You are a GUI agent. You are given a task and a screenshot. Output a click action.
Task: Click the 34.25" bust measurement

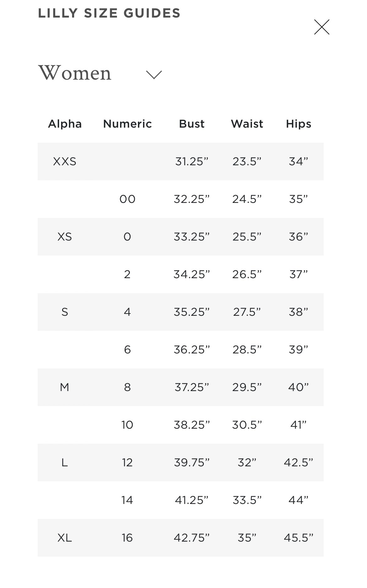pos(192,274)
